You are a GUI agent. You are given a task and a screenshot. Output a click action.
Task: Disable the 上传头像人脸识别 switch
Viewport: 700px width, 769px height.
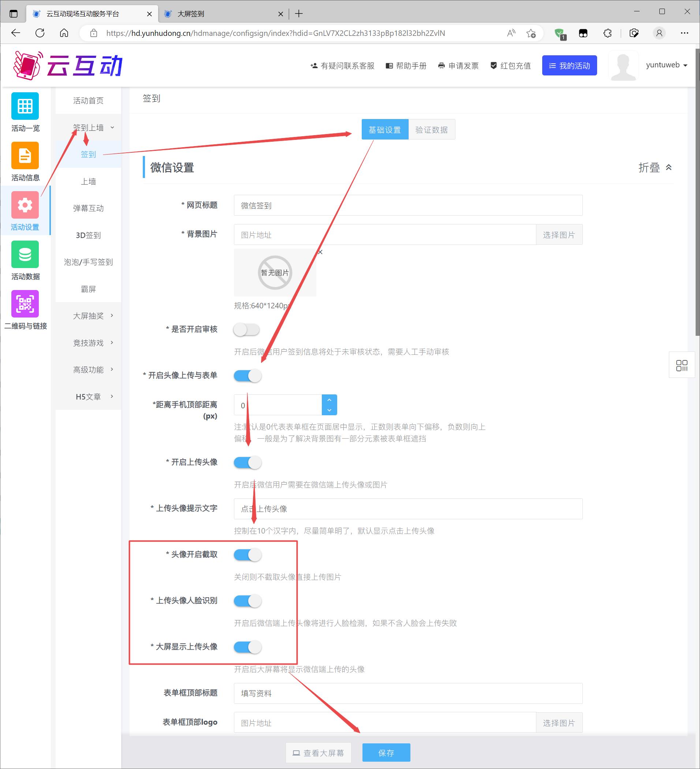[x=247, y=601]
